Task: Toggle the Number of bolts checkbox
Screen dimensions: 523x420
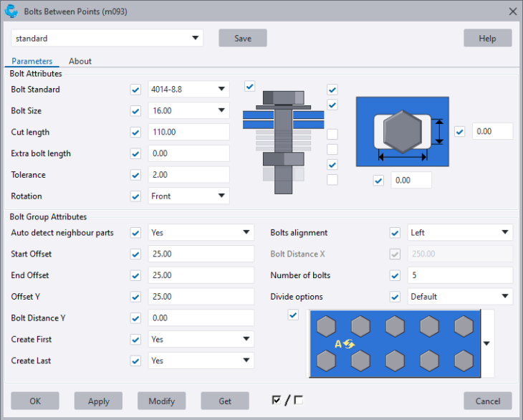Action: (x=395, y=275)
